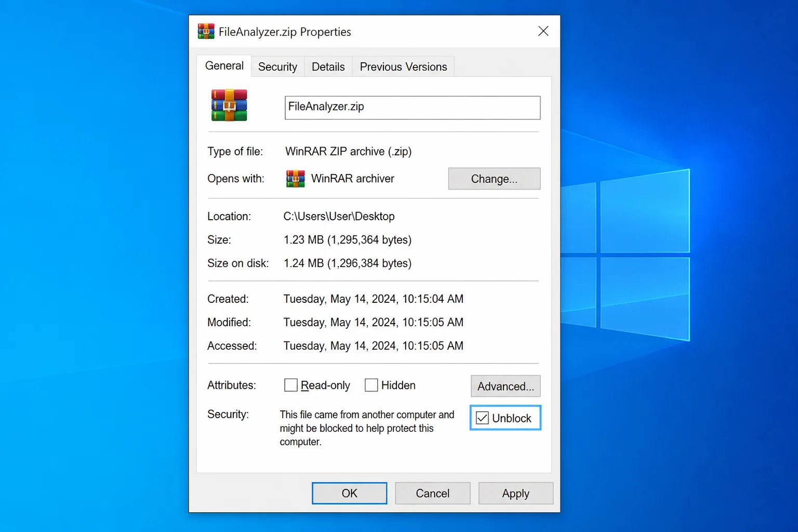The width and height of the screenshot is (798, 532).
Task: Click the Modified date value
Action: click(374, 323)
